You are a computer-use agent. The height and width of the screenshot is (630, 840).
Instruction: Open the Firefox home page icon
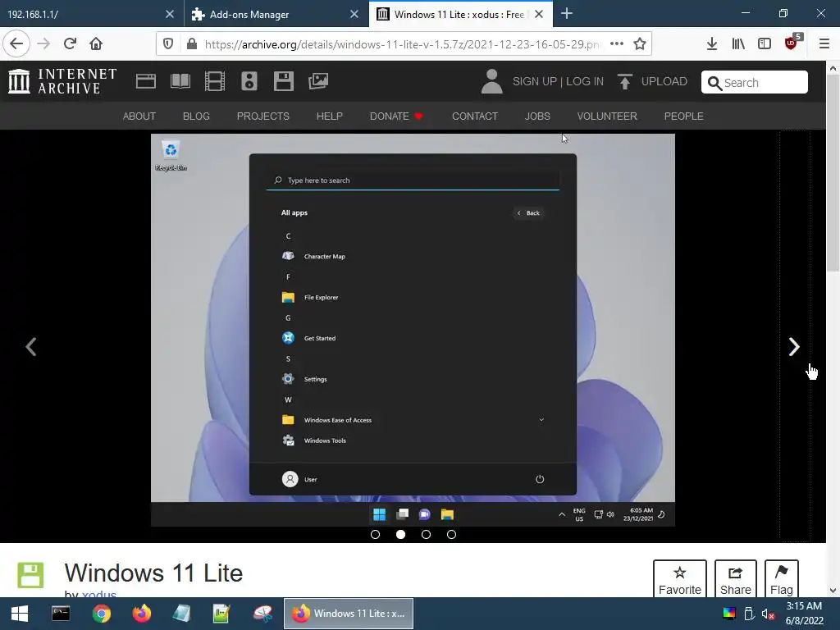click(x=96, y=43)
